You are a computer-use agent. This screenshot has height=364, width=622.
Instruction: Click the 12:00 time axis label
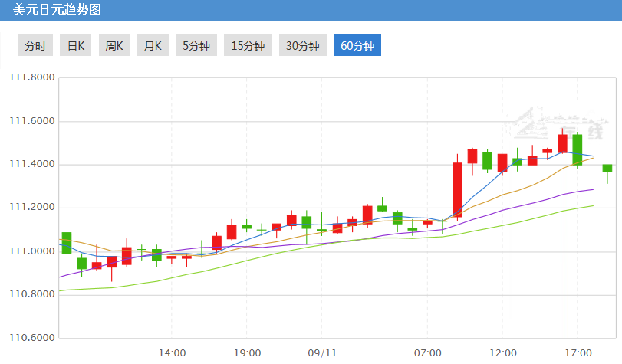click(x=502, y=353)
